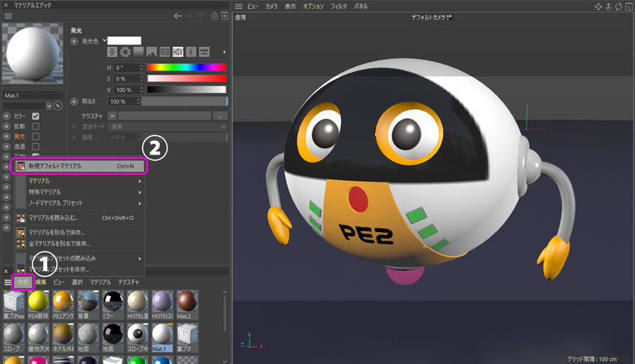Click the texture browse '...' button

pos(221,116)
